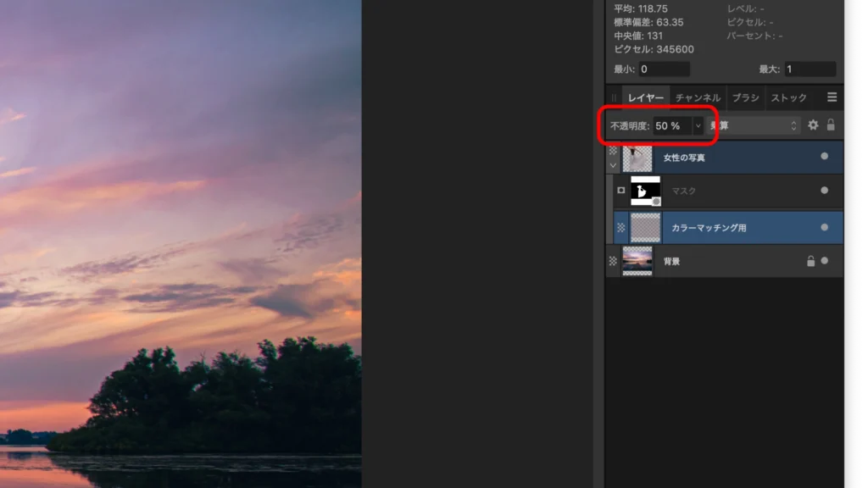
Task: Click the 最小 histogram input field
Action: pos(665,69)
